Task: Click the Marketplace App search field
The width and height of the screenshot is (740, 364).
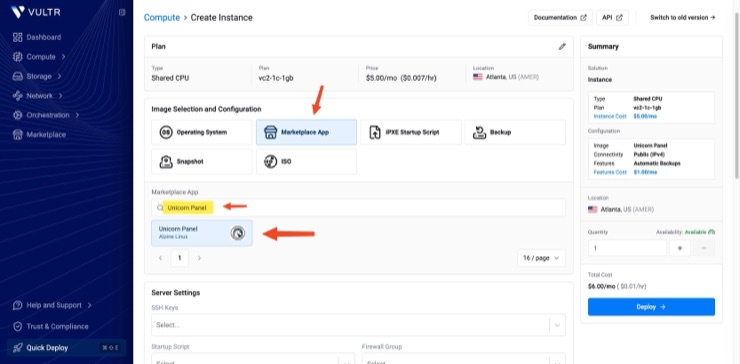Action: pos(358,208)
